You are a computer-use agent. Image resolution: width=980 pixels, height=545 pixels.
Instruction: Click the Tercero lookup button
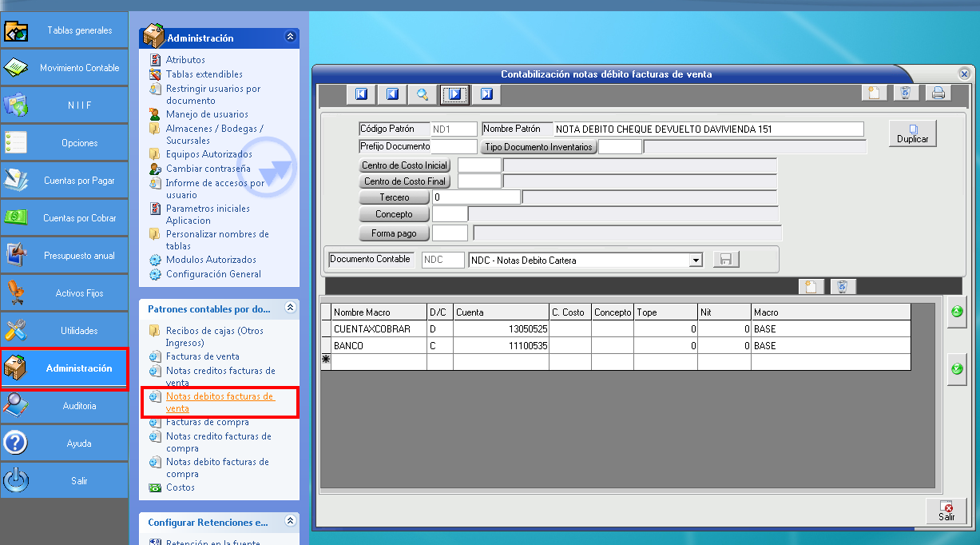coord(395,197)
